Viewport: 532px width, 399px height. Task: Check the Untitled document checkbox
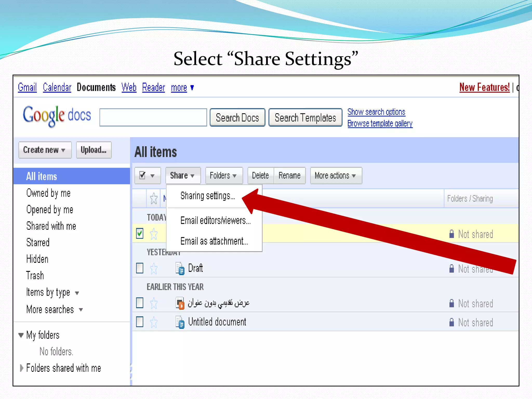click(140, 322)
